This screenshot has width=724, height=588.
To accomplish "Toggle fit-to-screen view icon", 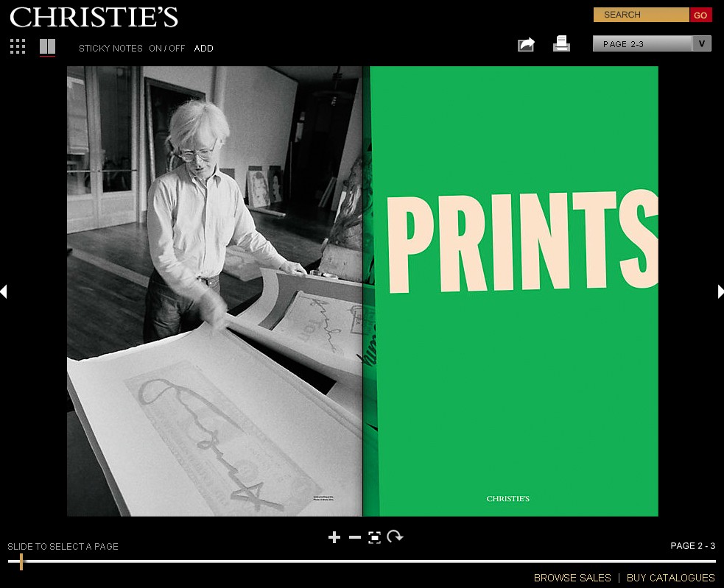I will click(x=374, y=537).
